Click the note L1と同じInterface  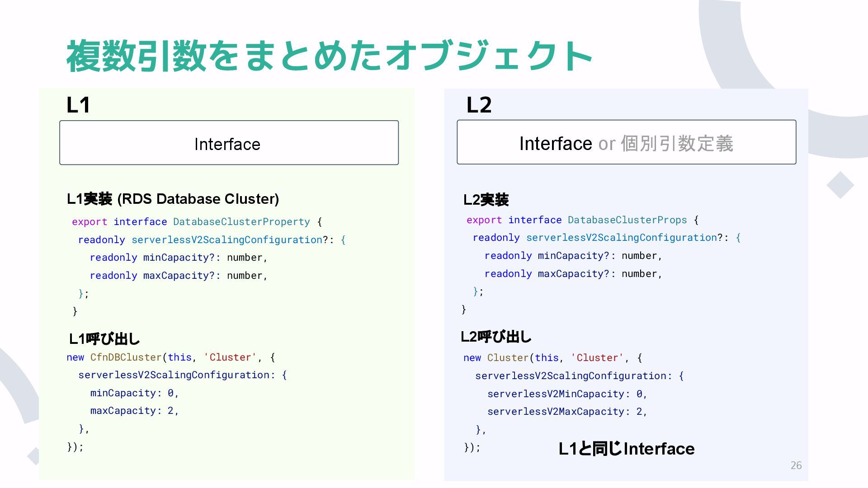tap(627, 449)
